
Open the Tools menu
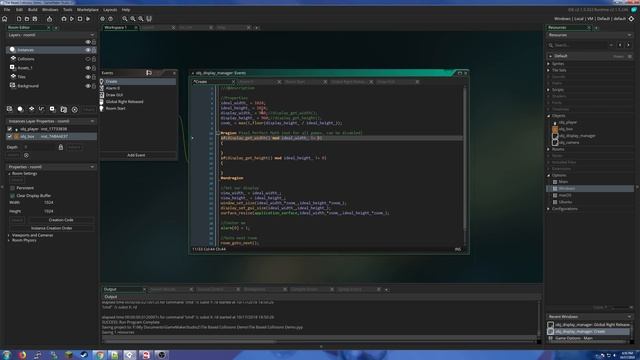(x=68, y=9)
